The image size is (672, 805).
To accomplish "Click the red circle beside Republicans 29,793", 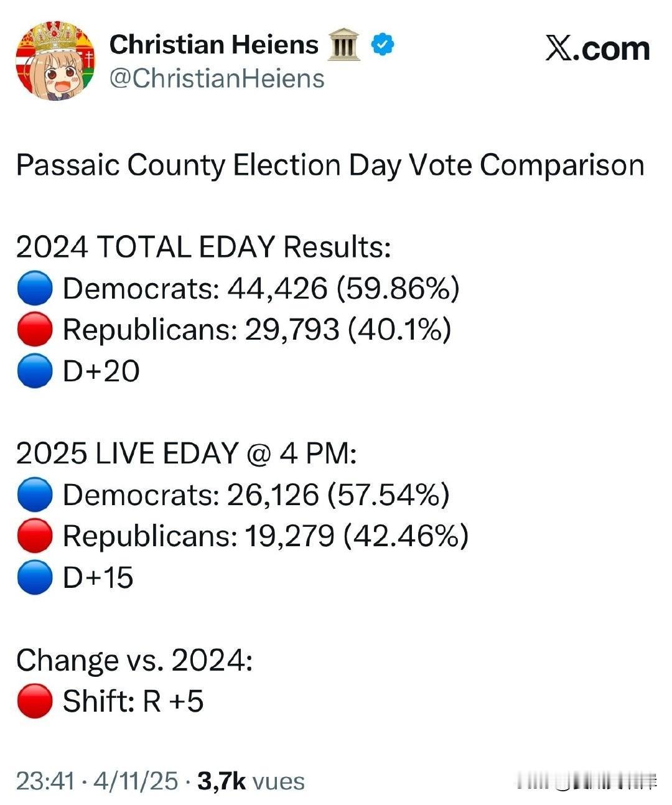I will [34, 330].
